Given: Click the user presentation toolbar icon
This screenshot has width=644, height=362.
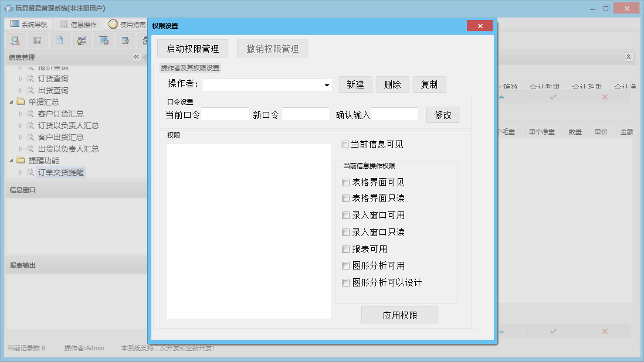Looking at the screenshot, I should click(82, 40).
